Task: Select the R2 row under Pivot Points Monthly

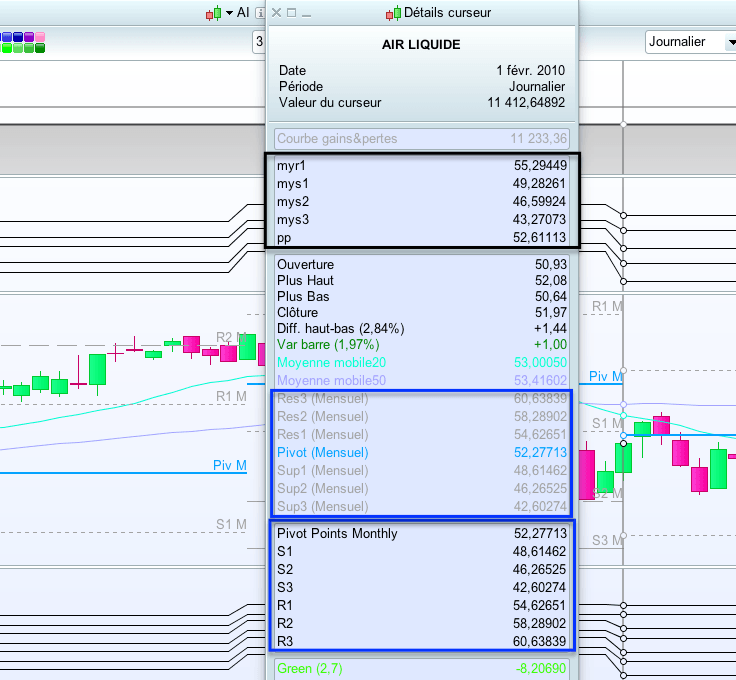Action: pos(422,623)
